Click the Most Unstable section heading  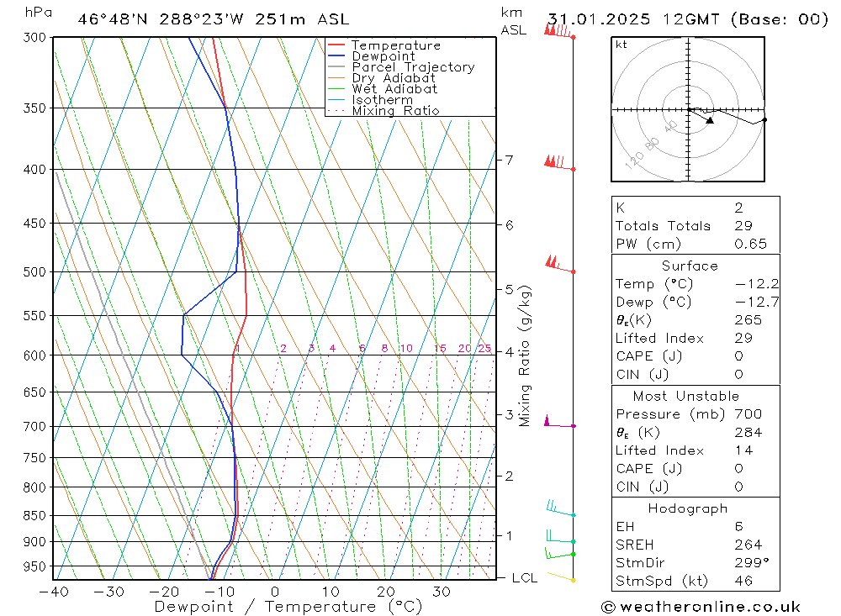(x=686, y=396)
